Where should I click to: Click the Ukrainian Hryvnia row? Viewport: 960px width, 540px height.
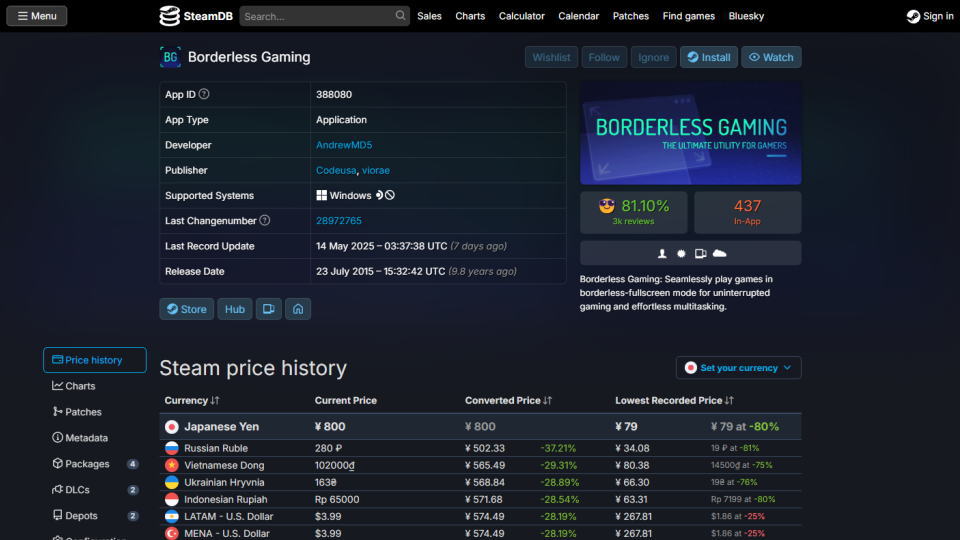pyautogui.click(x=480, y=482)
